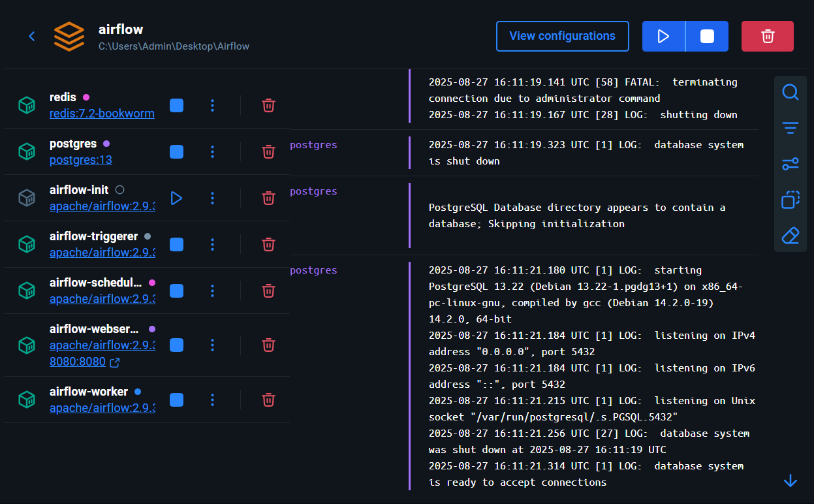This screenshot has height=504, width=814.
Task: Select the airflow-scheduler container name
Action: pyautogui.click(x=96, y=283)
